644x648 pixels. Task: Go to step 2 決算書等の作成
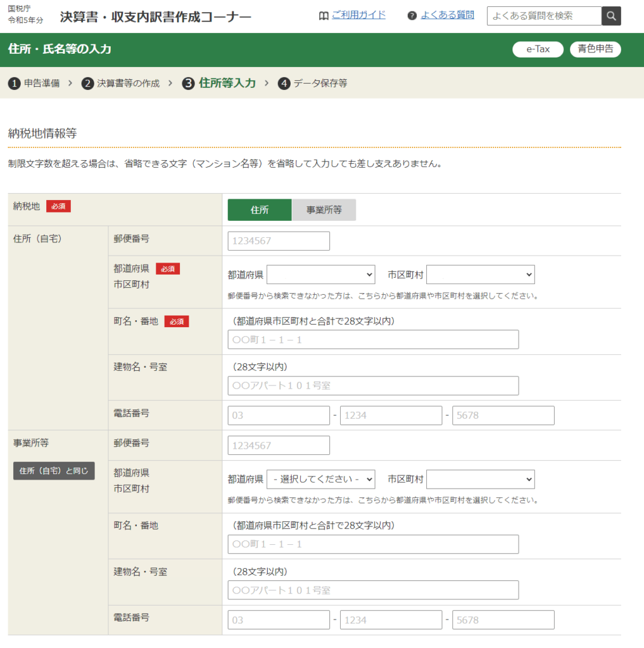[120, 84]
